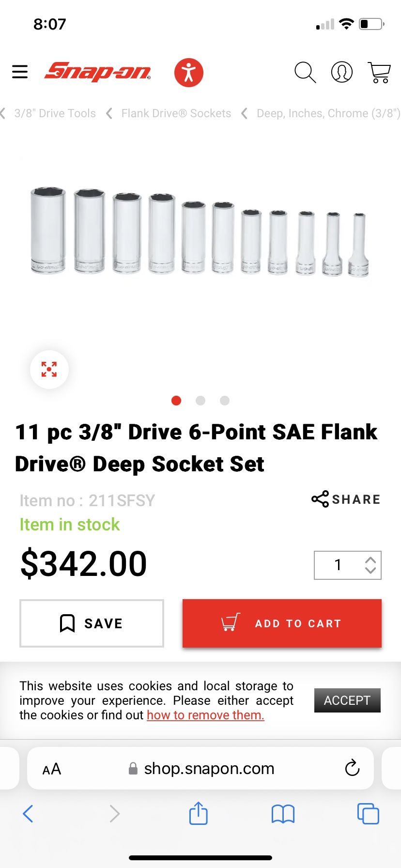This screenshot has height=868, width=401.
Task: Expand the product image to fullscreen
Action: (x=49, y=369)
